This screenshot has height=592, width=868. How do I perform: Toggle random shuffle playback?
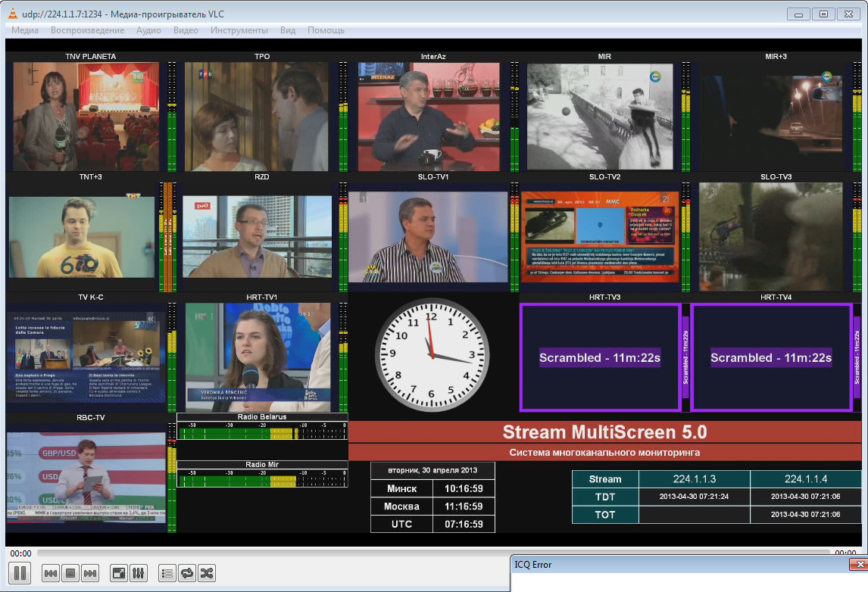[x=207, y=574]
